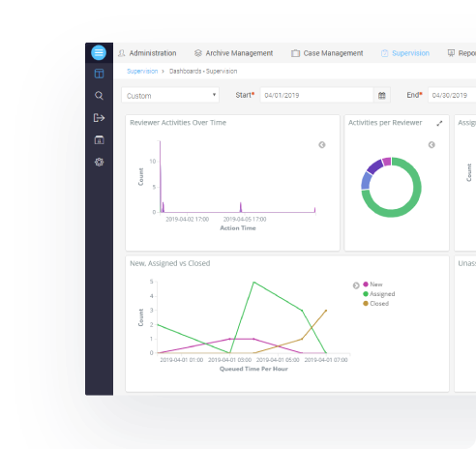The image size is (476, 449).
Task: Open the Custom date range dropdown
Action: tap(170, 95)
